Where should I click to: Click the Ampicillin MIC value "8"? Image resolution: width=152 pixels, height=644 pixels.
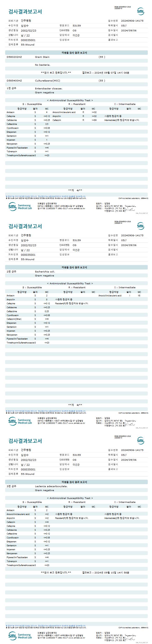47,300
